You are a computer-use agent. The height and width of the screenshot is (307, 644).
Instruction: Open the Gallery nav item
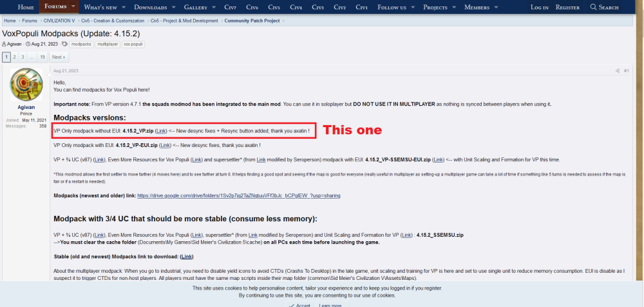pos(196,7)
